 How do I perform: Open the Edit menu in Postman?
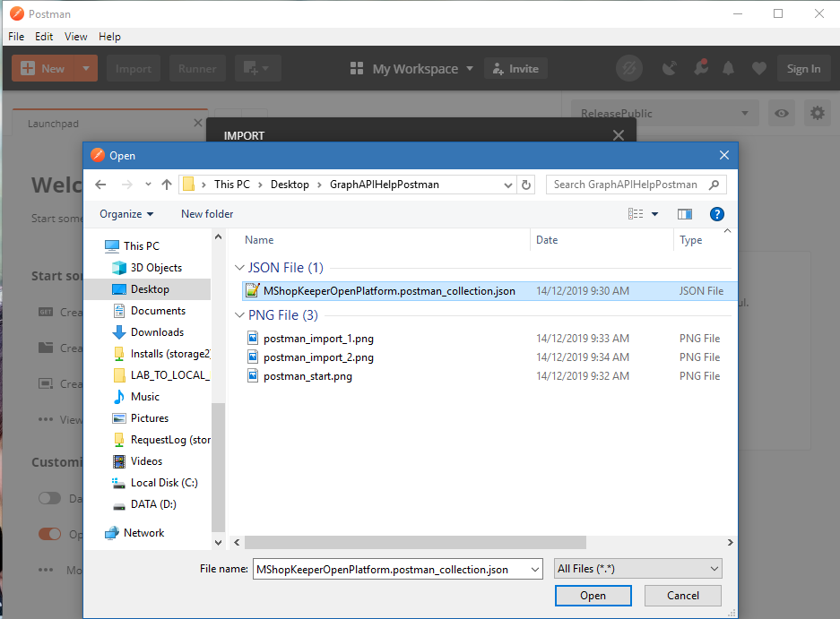[x=44, y=37]
